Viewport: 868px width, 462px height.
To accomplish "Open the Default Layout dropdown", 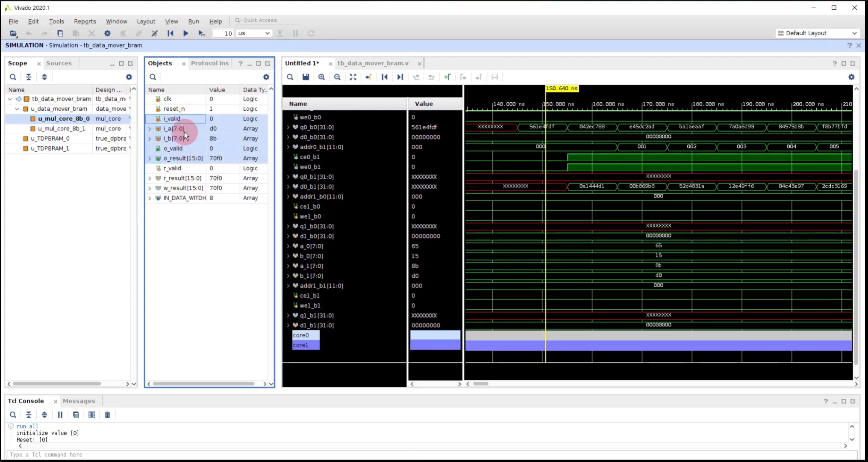I will (x=817, y=33).
